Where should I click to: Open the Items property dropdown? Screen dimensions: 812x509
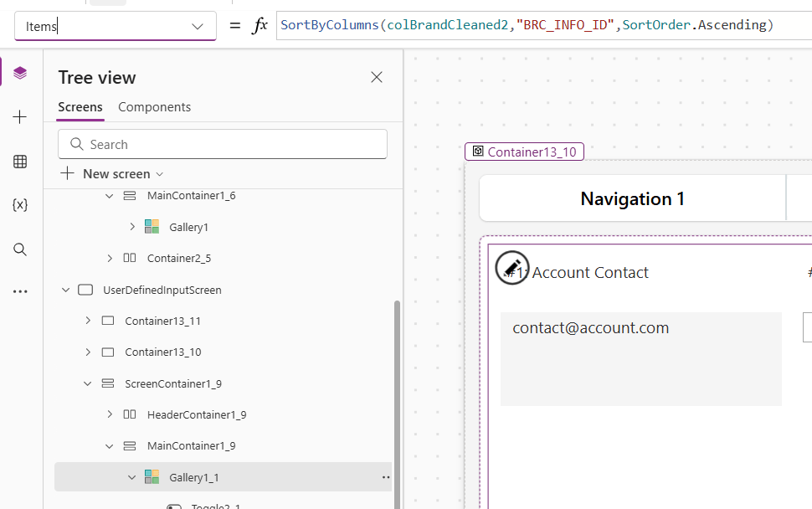[198, 26]
